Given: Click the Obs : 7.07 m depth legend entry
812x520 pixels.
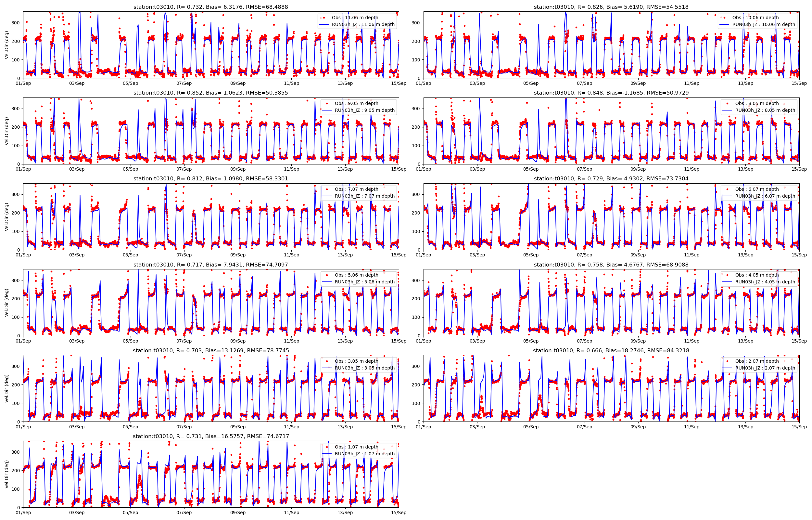Looking at the screenshot, I should point(356,189).
